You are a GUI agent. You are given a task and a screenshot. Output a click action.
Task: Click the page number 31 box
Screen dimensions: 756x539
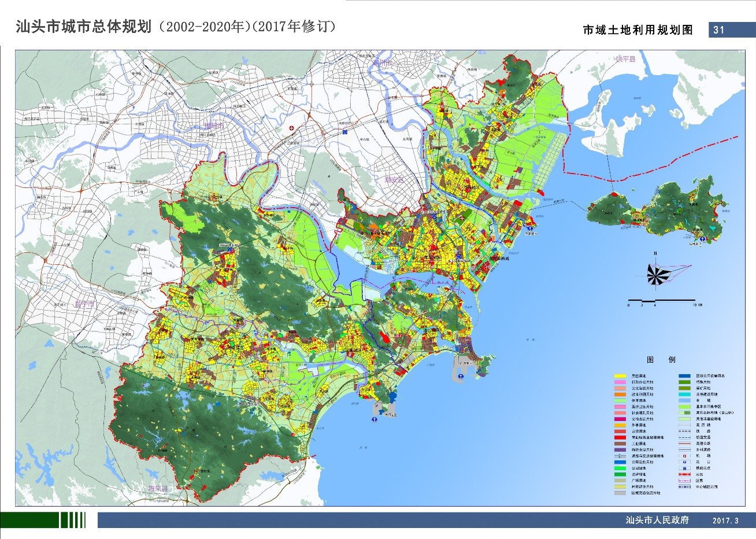pyautogui.click(x=720, y=30)
